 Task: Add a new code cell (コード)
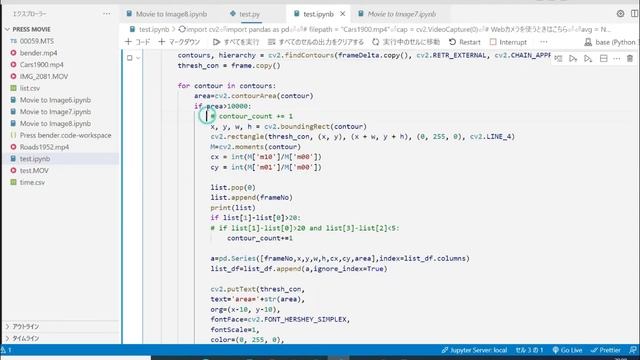click(x=137, y=42)
